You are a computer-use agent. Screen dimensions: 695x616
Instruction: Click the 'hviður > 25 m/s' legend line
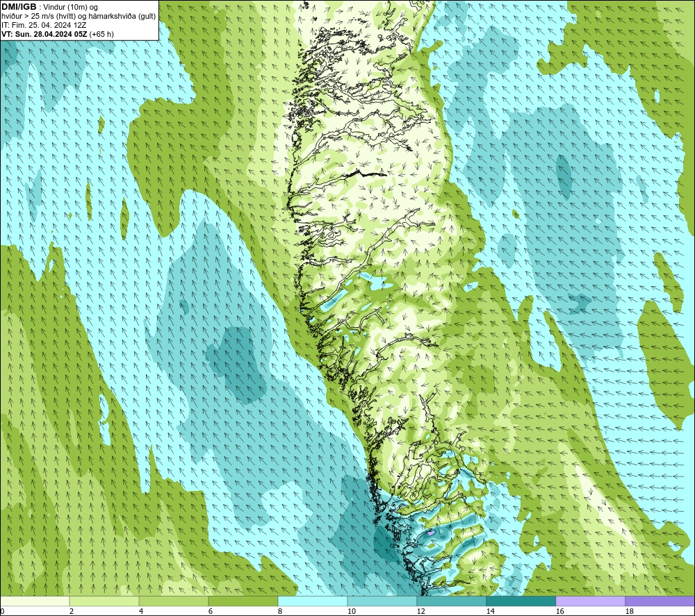point(79,17)
